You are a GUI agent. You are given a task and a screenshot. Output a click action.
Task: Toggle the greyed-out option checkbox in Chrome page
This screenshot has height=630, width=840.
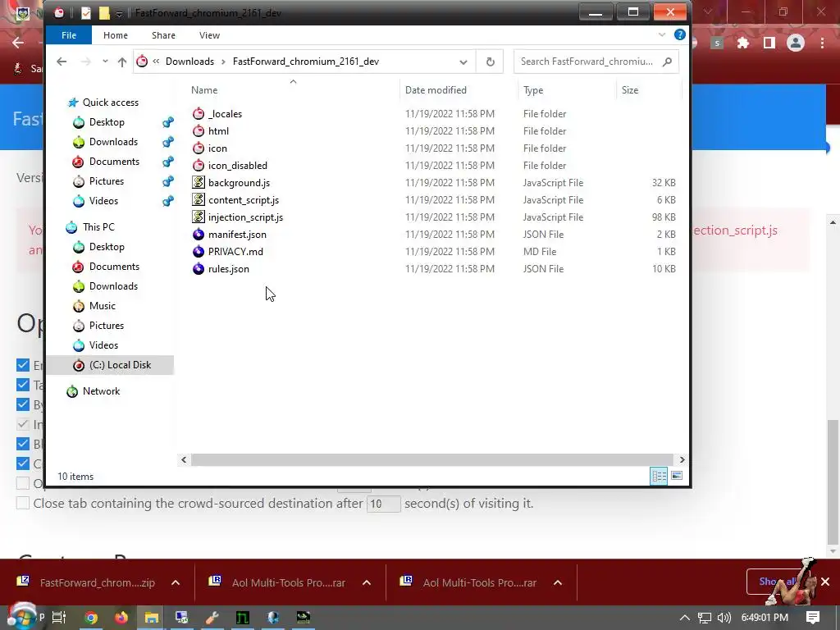22,424
